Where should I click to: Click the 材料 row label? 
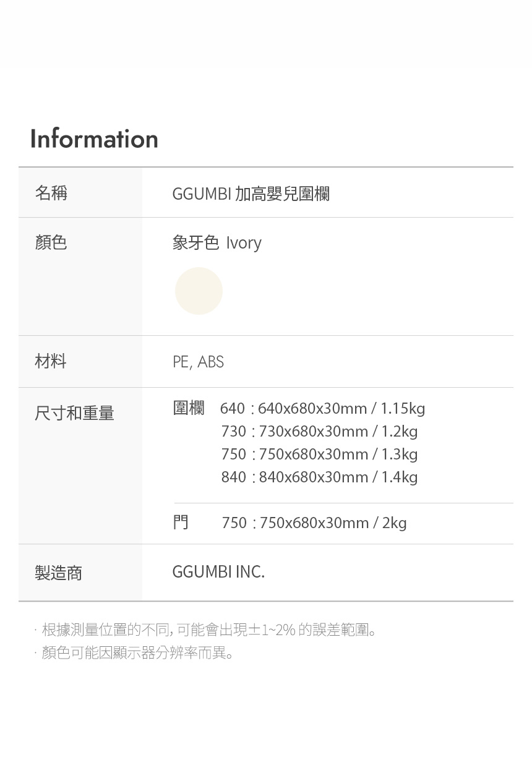pos(51,361)
